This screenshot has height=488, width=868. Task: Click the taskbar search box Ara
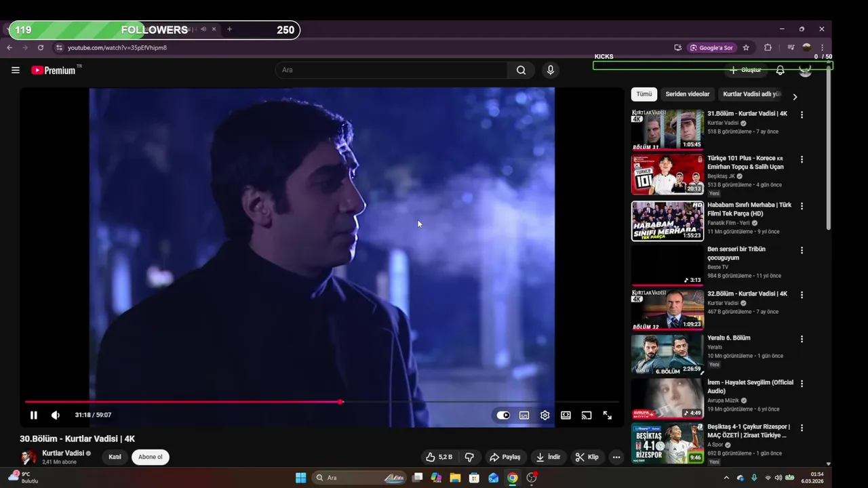tap(359, 478)
